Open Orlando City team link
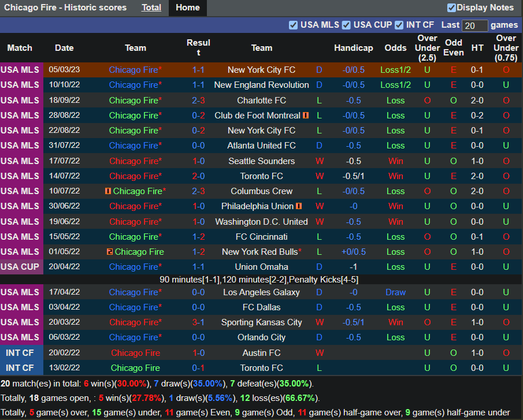This screenshot has height=420, width=523. click(261, 337)
